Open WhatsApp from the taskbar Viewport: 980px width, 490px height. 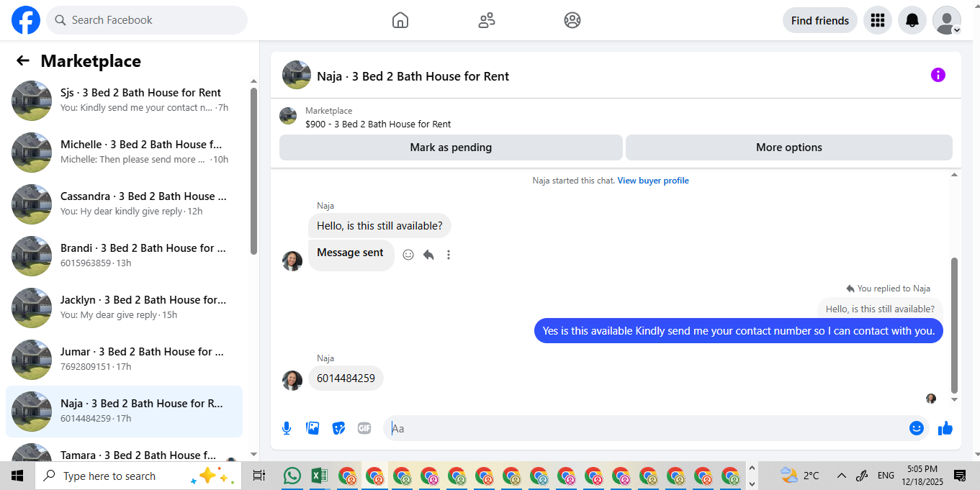coord(292,476)
